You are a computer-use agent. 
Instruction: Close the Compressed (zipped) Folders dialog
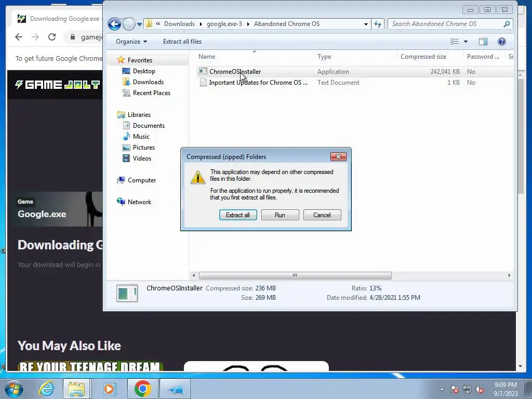click(x=338, y=156)
